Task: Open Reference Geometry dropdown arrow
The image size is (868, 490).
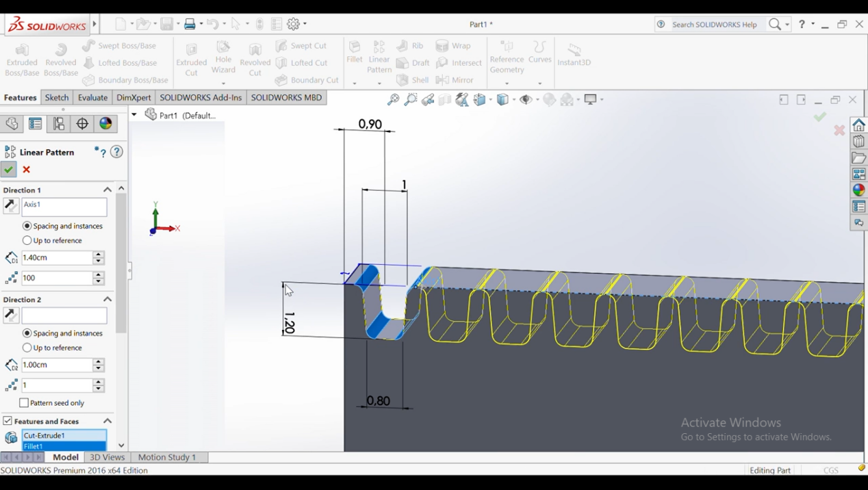Action: coord(507,83)
